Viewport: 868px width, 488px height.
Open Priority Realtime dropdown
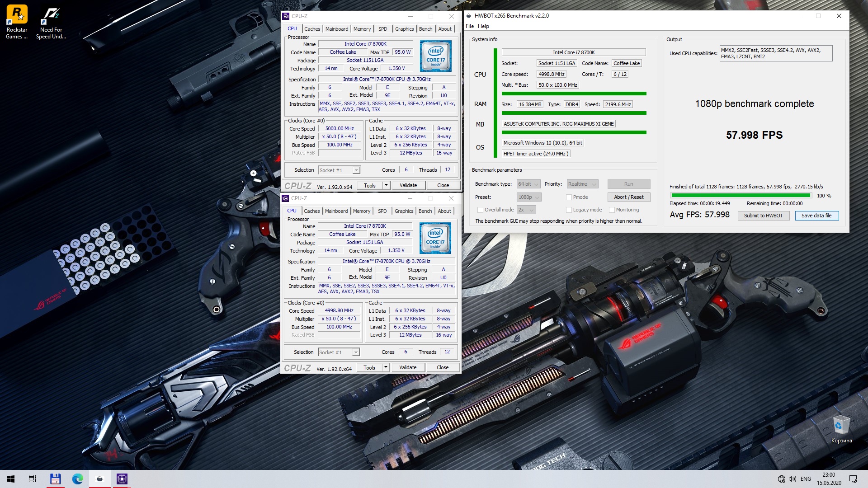point(582,184)
